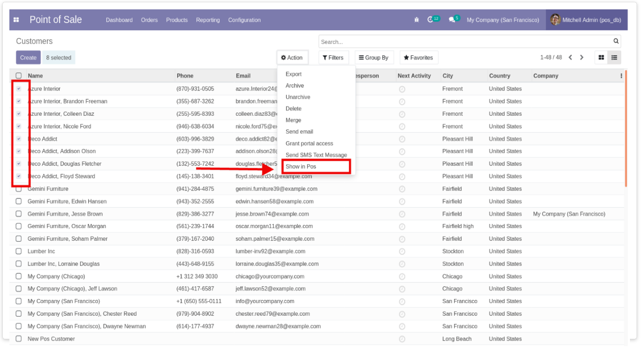Click Mitchell Admin avatar
Screen dimensions: 644x350
click(555, 20)
